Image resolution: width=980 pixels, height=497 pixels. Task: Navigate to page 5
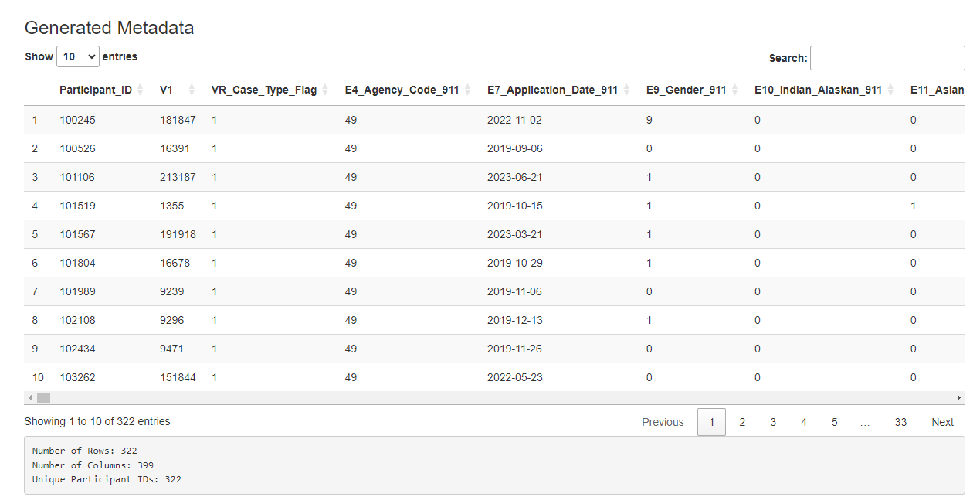click(x=835, y=422)
